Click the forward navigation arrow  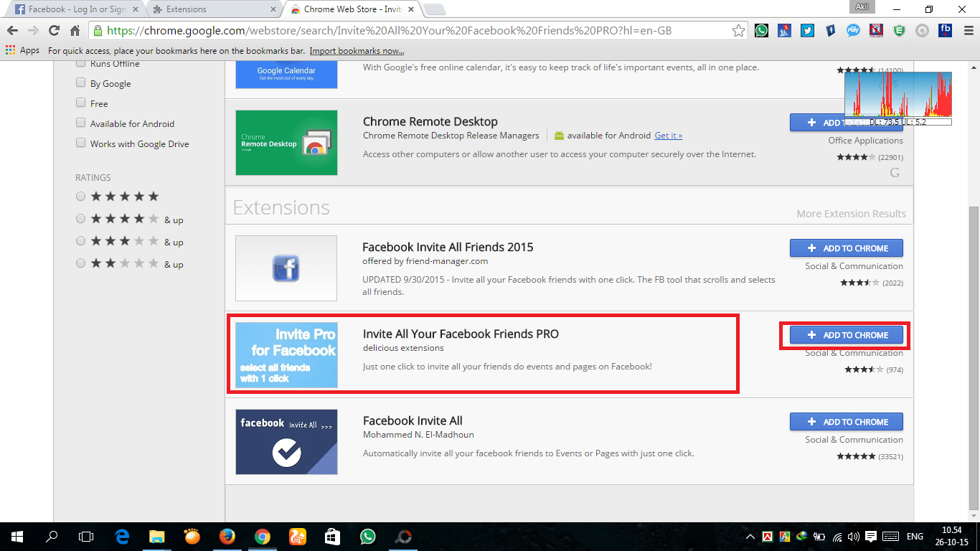pos(33,31)
